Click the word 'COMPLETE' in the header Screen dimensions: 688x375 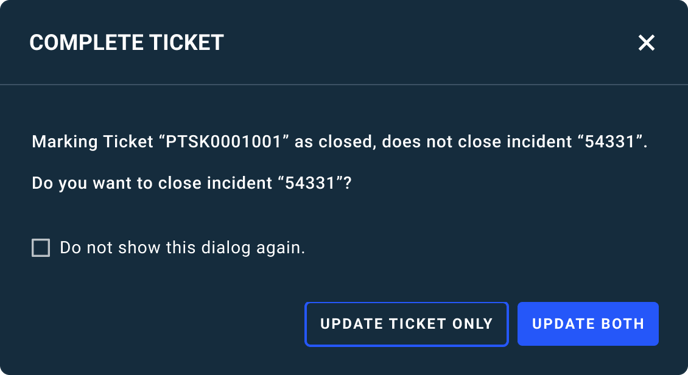[x=86, y=43]
